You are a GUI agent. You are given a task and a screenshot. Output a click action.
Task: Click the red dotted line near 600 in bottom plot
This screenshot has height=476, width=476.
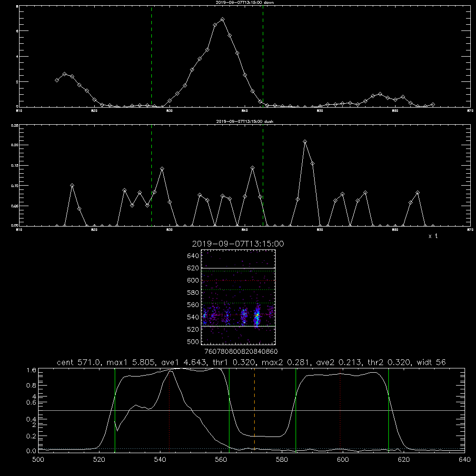tap(340, 410)
